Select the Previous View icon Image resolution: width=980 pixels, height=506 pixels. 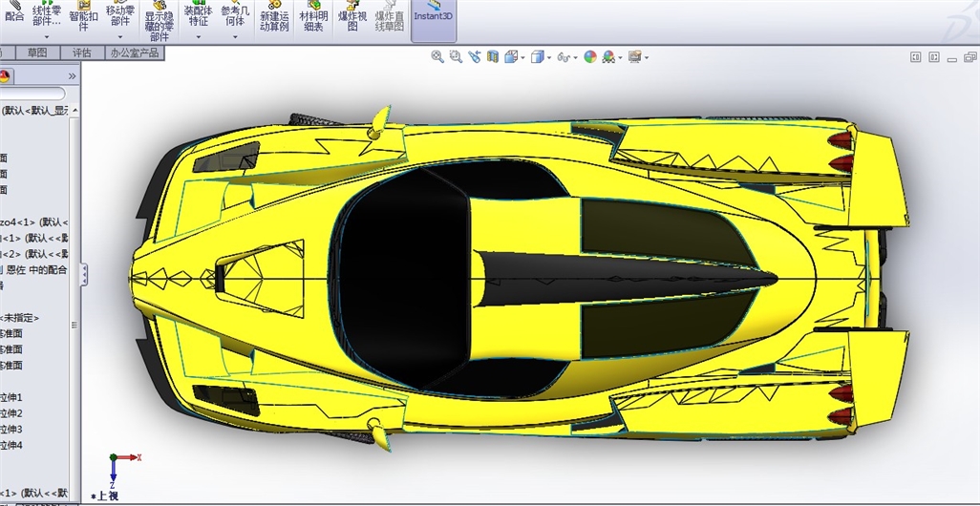click(x=474, y=57)
